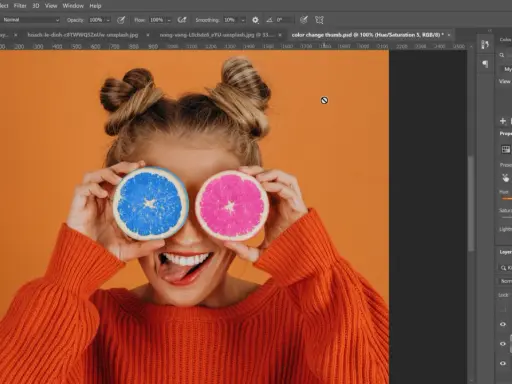Click the Hue/Saturation adjustment icon in Properties
The image size is (512, 384).
506,149
